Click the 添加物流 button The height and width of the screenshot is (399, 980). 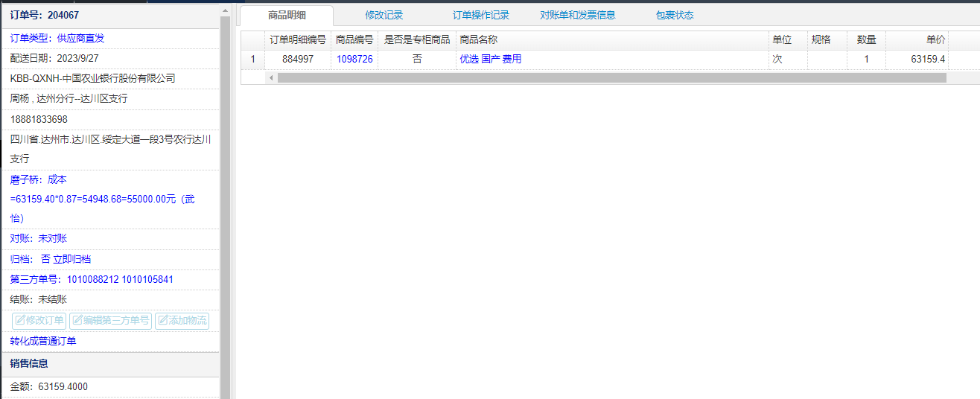pos(182,321)
